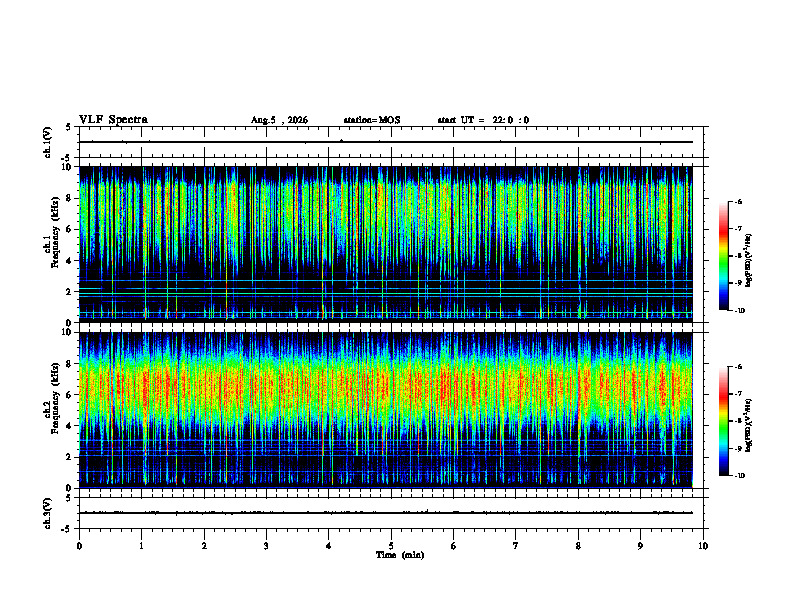Click time-axis tick label "3"

266,546
